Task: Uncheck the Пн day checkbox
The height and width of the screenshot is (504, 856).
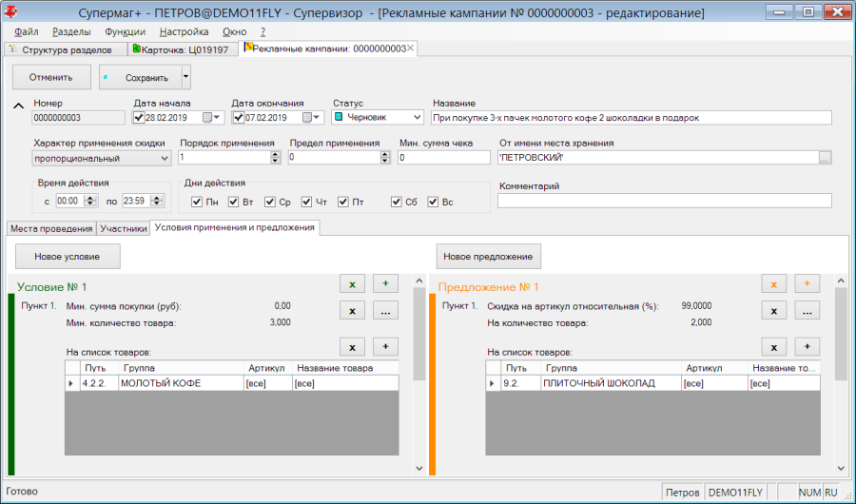Action: [x=197, y=202]
